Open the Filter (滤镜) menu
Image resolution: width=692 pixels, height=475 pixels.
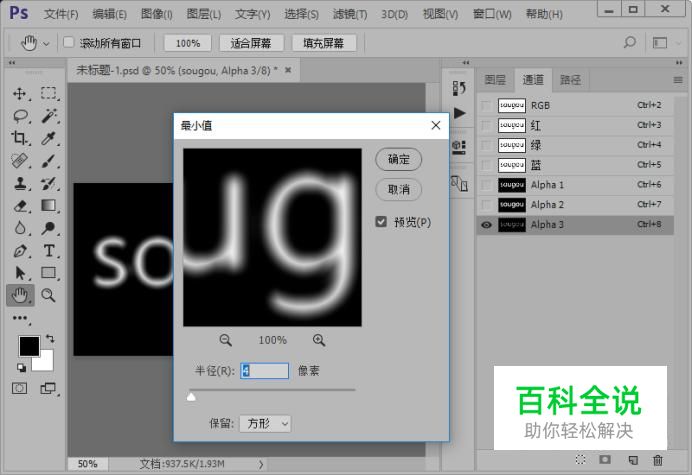click(350, 14)
